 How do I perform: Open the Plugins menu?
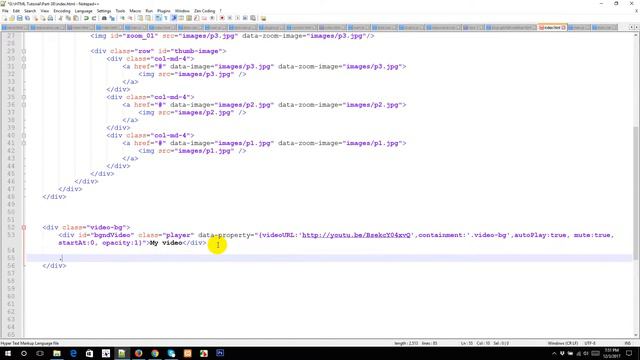pyautogui.click(x=164, y=11)
